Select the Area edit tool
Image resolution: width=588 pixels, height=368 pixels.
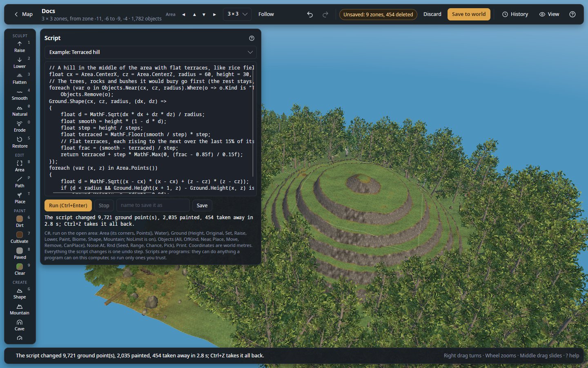pos(20,166)
